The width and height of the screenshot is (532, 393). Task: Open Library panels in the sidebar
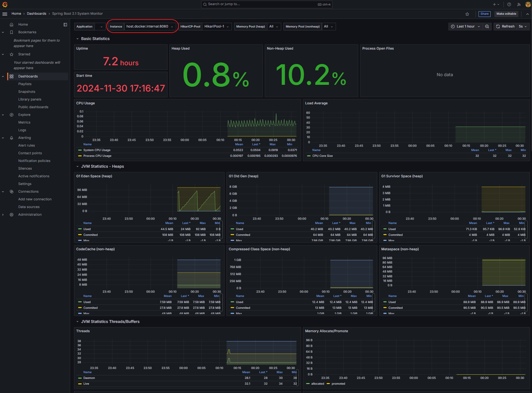click(x=30, y=100)
